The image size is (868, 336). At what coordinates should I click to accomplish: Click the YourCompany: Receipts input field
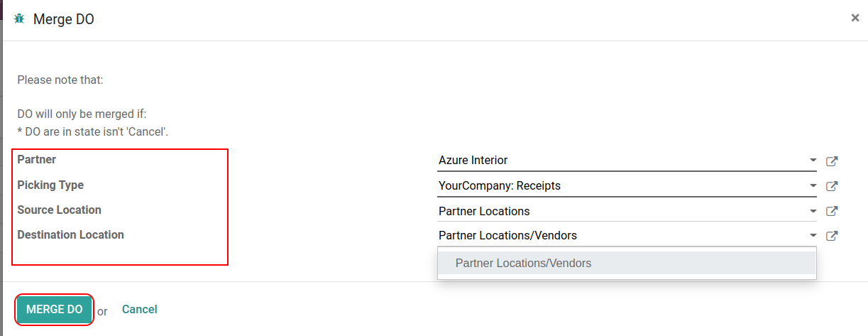[617, 186]
